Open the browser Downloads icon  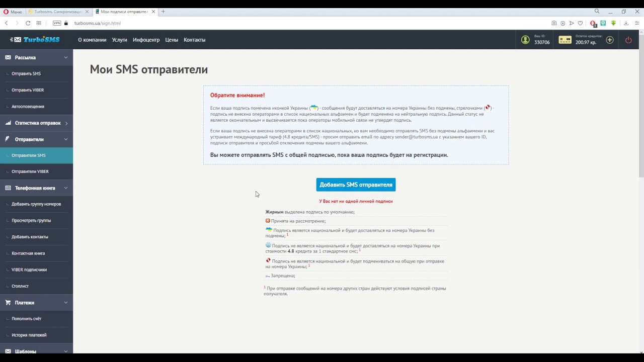point(626,23)
